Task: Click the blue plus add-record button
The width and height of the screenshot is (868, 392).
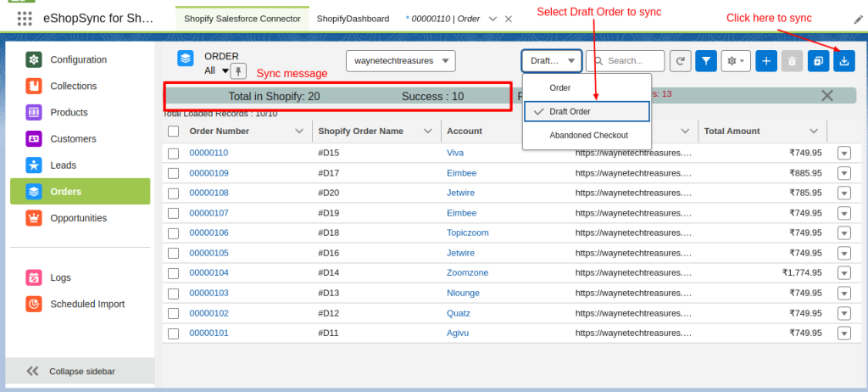Action: [x=766, y=61]
